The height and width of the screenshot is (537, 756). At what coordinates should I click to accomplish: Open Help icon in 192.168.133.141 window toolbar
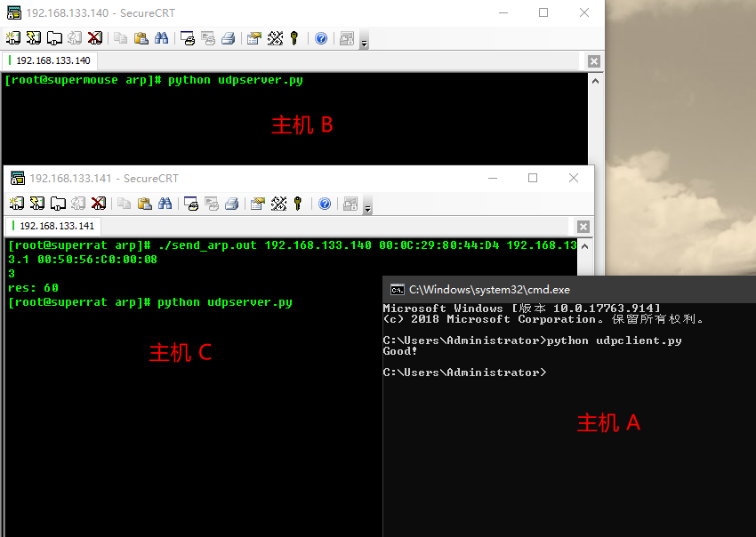pos(325,204)
